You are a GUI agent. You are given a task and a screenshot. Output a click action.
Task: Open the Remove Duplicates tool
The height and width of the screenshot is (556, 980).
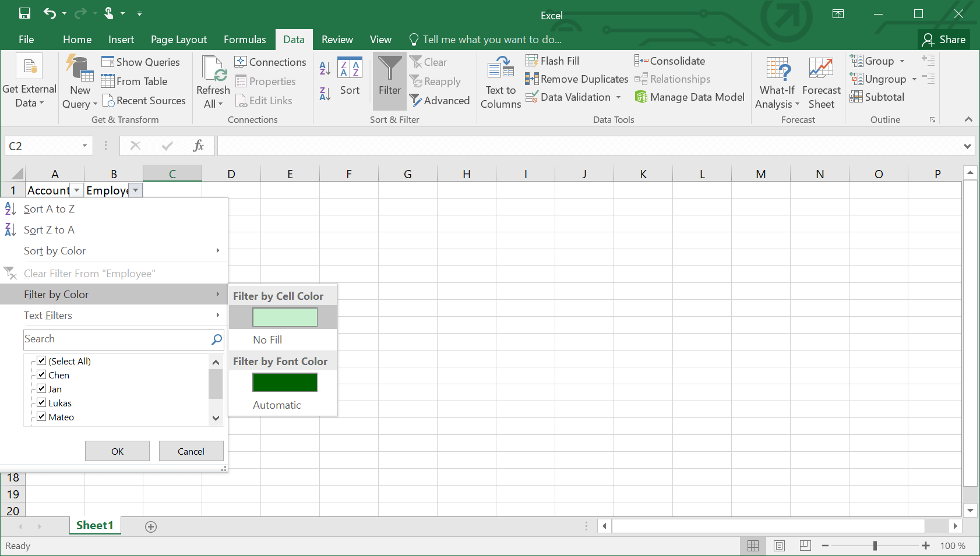(x=576, y=79)
